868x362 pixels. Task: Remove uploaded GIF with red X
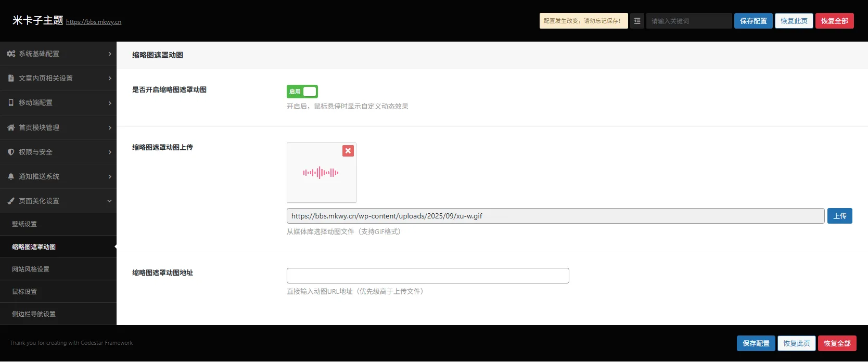[x=348, y=151]
